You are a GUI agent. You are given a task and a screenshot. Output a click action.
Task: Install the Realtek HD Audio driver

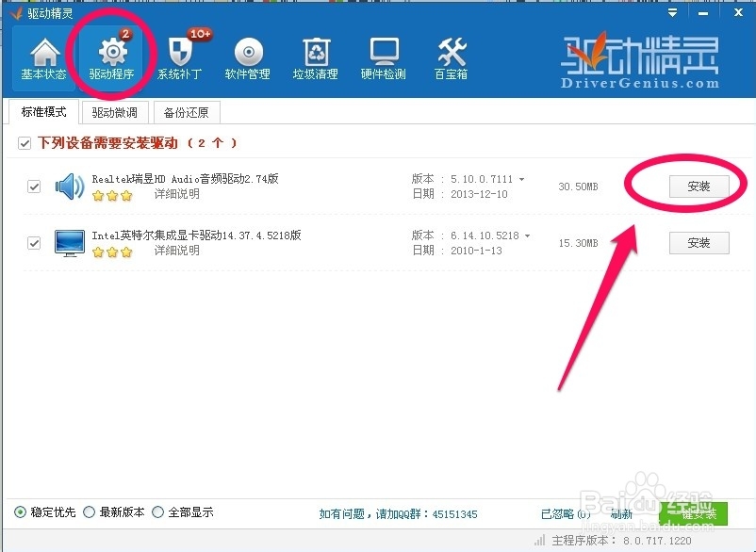click(698, 187)
